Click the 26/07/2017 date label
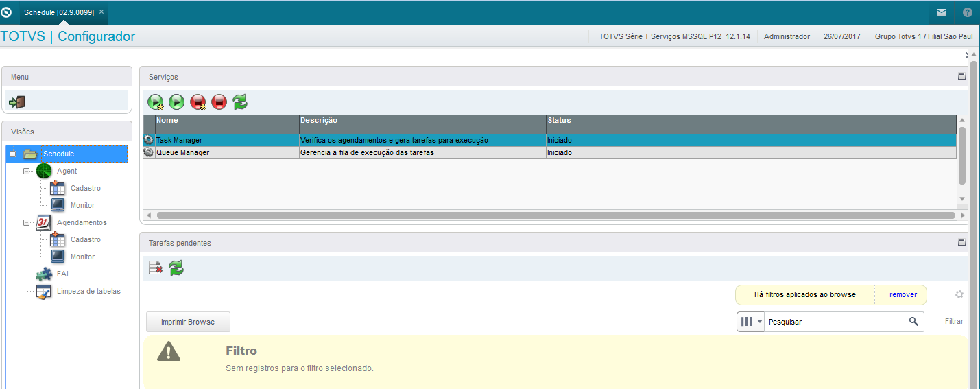 842,36
